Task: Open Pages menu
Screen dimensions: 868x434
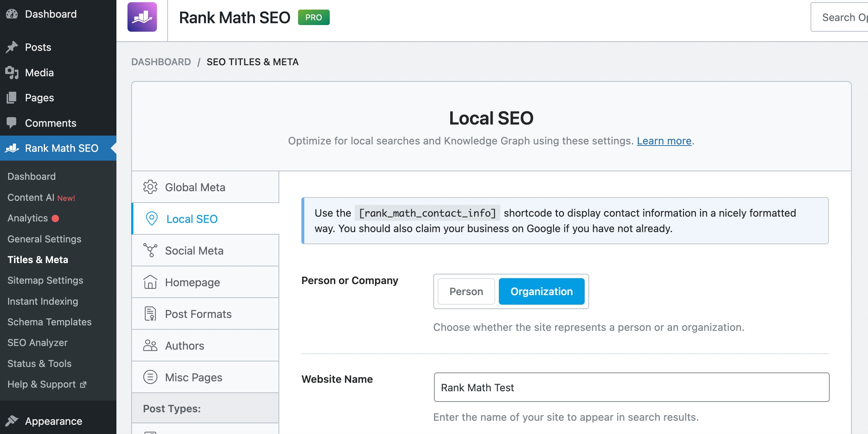Action: [58, 98]
